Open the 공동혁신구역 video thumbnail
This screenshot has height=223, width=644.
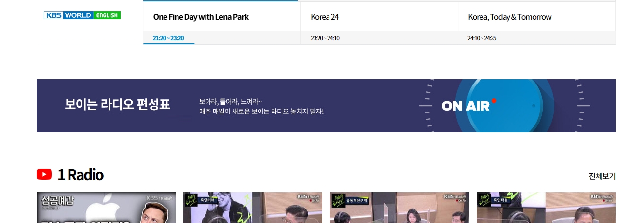(x=399, y=208)
